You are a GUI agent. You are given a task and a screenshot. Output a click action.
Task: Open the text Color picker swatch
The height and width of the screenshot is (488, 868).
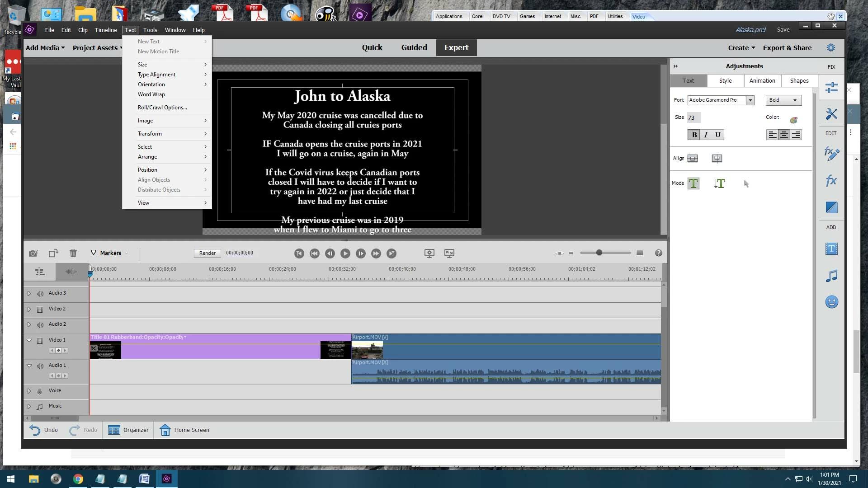coord(793,120)
